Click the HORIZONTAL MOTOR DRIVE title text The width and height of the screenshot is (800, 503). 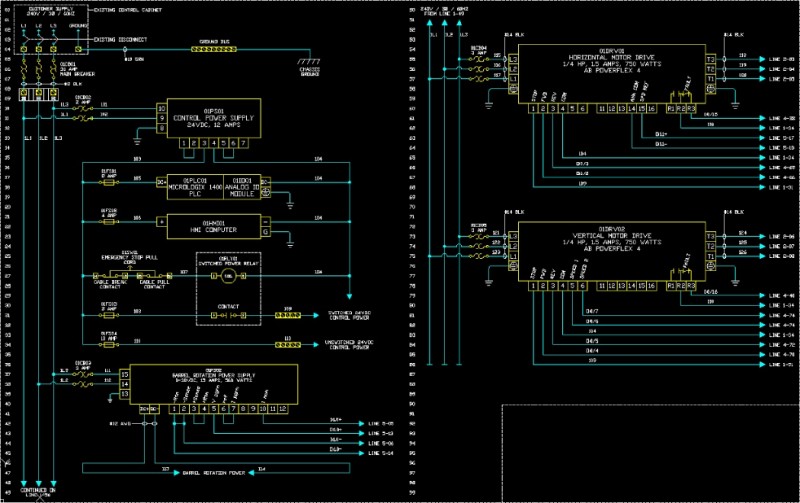tap(611, 58)
